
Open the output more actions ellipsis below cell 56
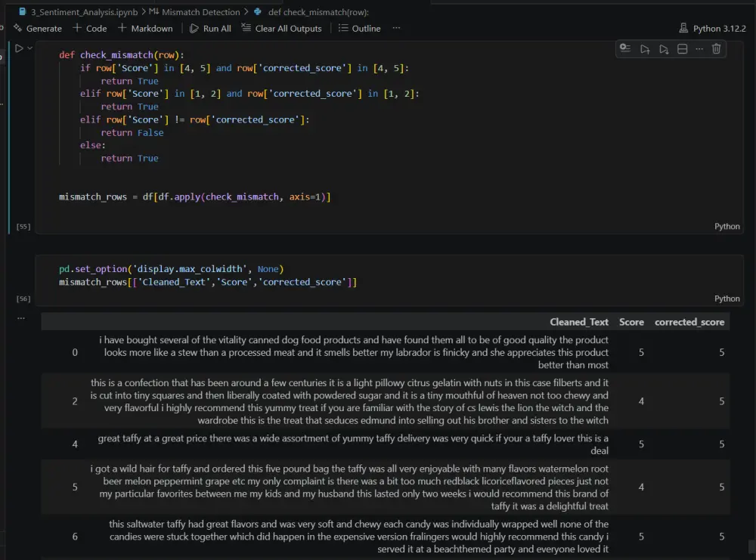(20, 318)
